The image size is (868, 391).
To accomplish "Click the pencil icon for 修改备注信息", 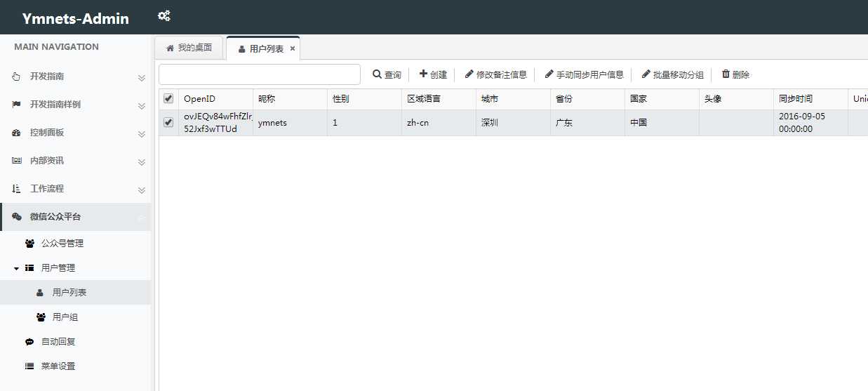I will (x=469, y=74).
